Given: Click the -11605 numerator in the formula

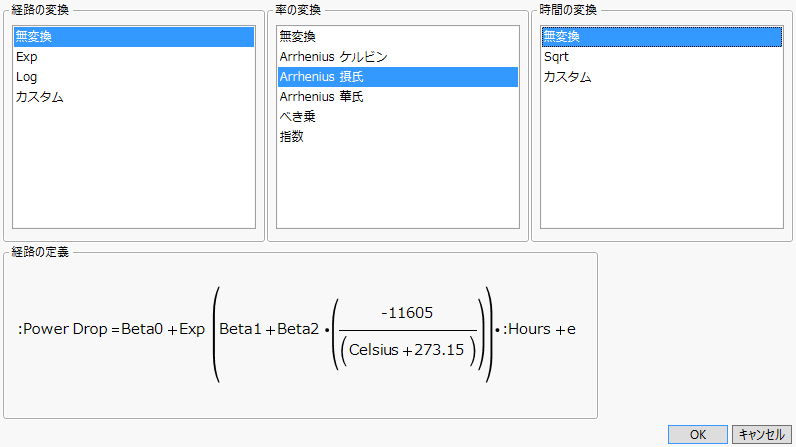Looking at the screenshot, I should [x=407, y=313].
